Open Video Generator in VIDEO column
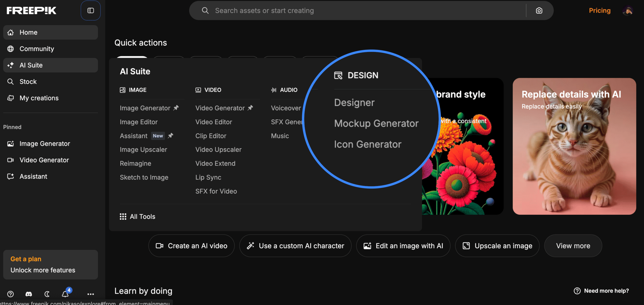Image resolution: width=644 pixels, height=305 pixels. (x=220, y=108)
